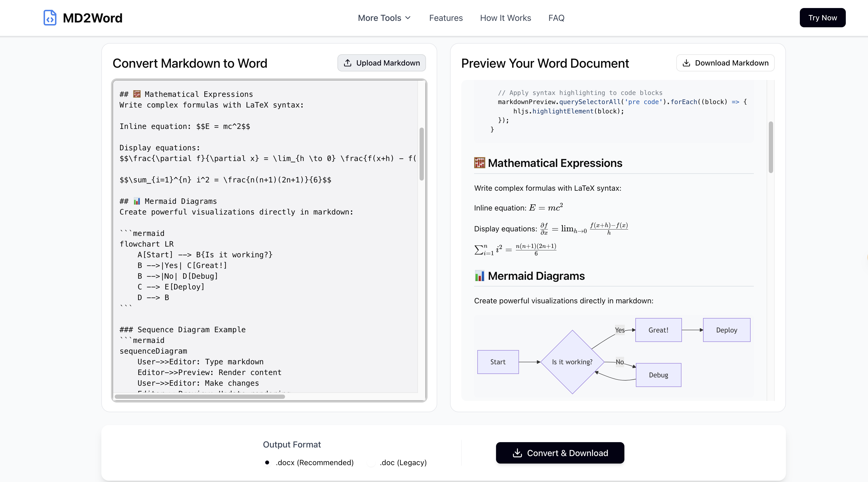Expand the More Tools dropdown chevron
The height and width of the screenshot is (482, 868).
[408, 18]
